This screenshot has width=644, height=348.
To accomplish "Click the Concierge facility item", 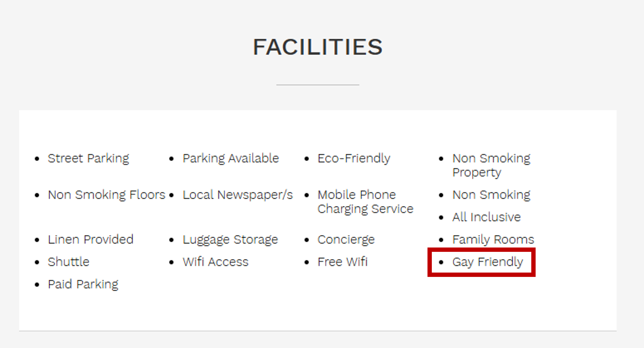I will tap(346, 239).
